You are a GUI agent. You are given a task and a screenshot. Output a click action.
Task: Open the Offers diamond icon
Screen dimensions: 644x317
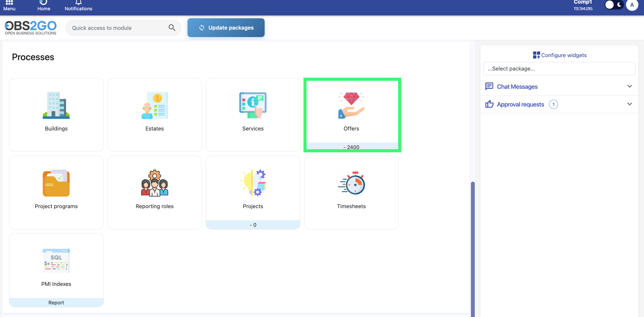[351, 105]
